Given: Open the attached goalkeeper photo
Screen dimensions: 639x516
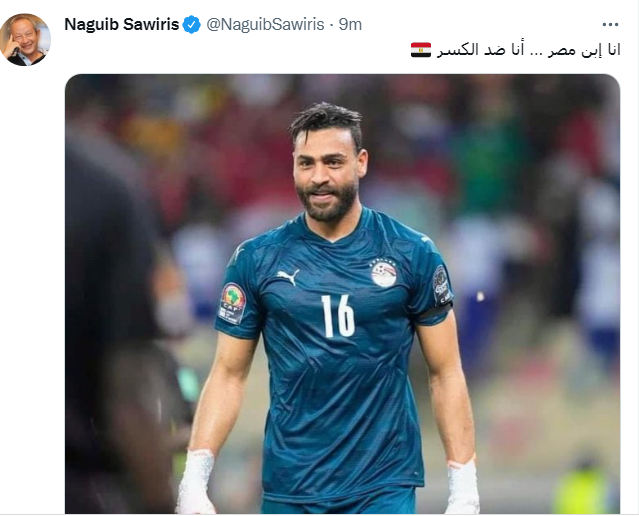Looking at the screenshot, I should [x=342, y=293].
